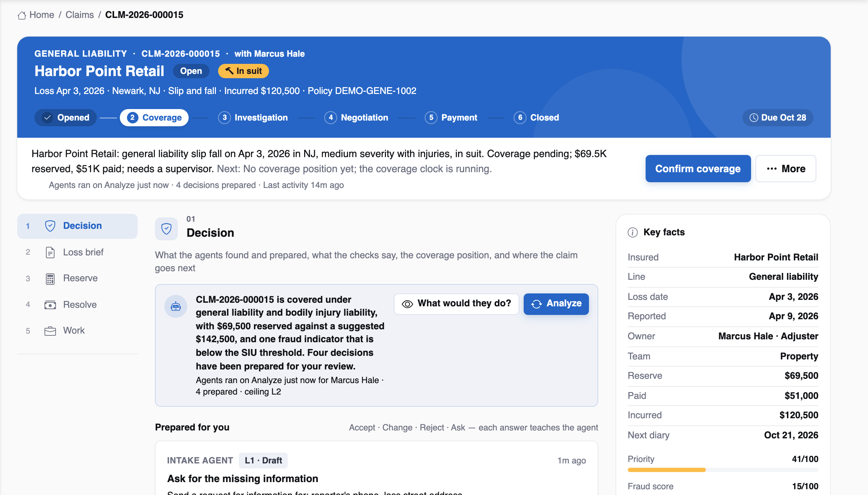This screenshot has width=868, height=495.
Task: Click the Home breadcrumb text link
Action: (x=42, y=15)
